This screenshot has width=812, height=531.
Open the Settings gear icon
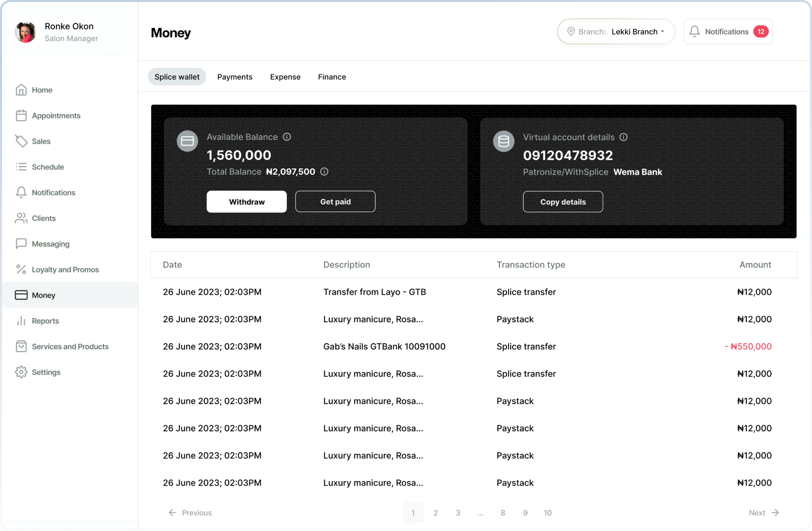pyautogui.click(x=21, y=372)
